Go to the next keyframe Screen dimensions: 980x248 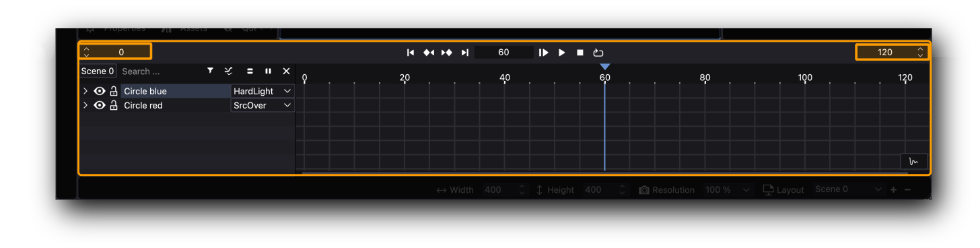click(x=446, y=53)
